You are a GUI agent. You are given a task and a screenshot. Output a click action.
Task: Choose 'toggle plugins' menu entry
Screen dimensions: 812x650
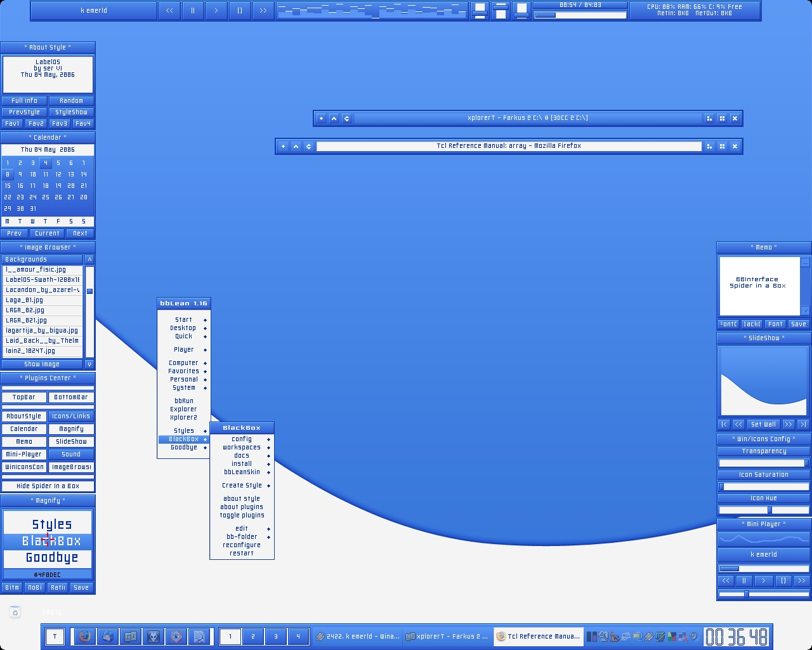point(242,515)
